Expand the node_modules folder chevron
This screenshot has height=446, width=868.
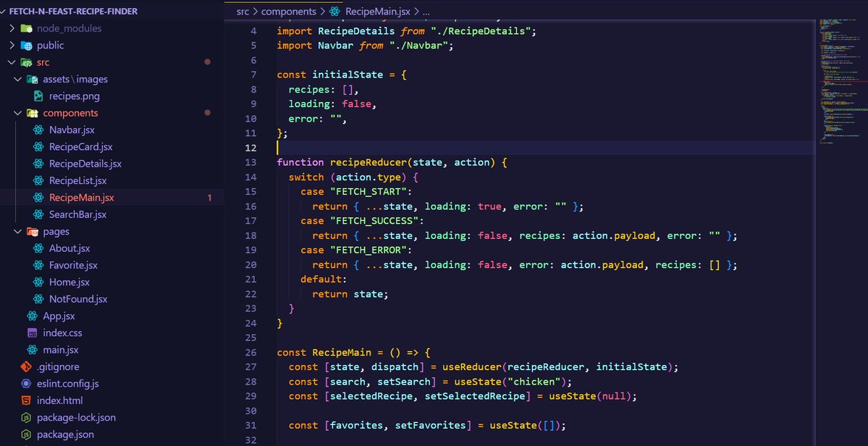[x=12, y=28]
